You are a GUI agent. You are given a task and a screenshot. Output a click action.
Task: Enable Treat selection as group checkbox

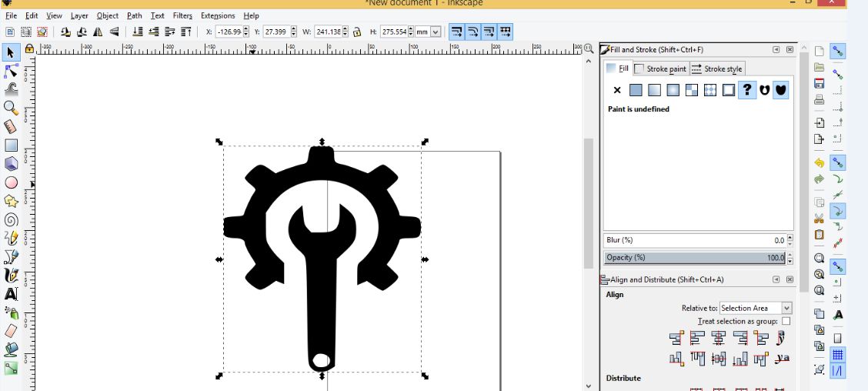pyautogui.click(x=786, y=321)
